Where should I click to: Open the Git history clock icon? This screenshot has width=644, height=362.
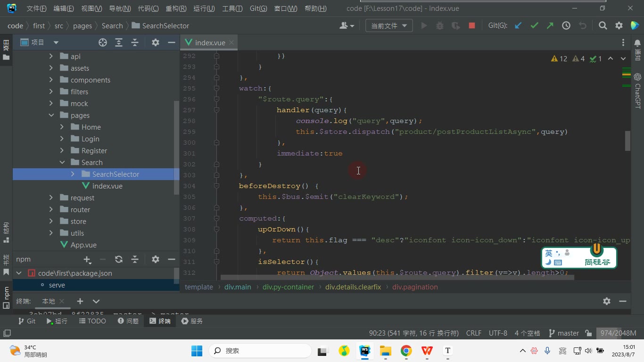point(566,26)
